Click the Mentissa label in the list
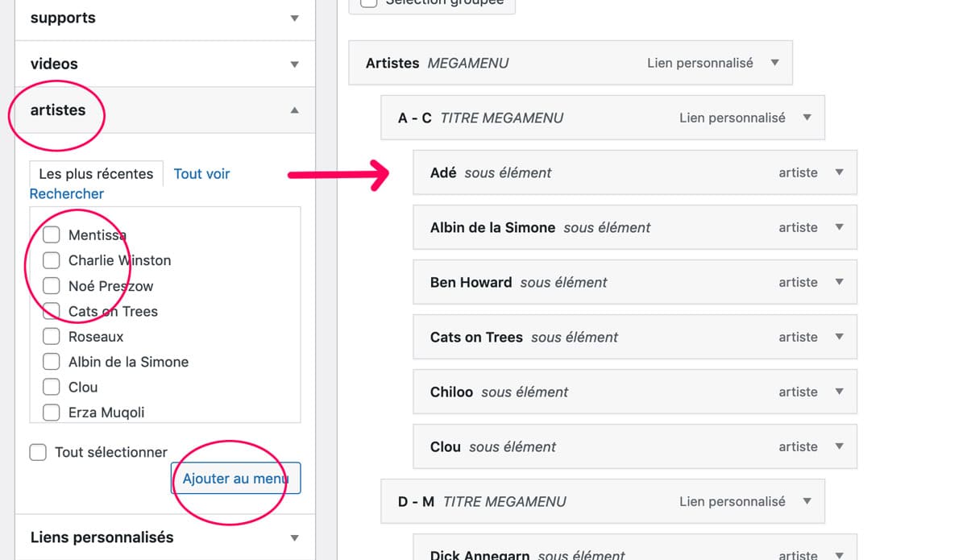Image resolution: width=967 pixels, height=560 pixels. 98,235
